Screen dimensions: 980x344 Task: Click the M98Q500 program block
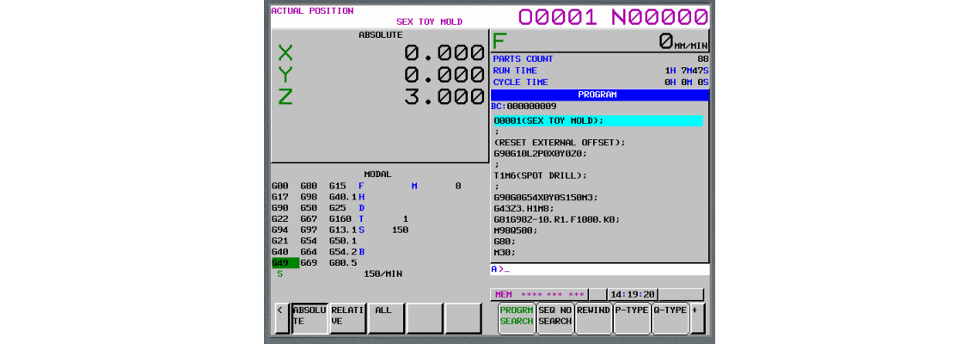pos(516,230)
